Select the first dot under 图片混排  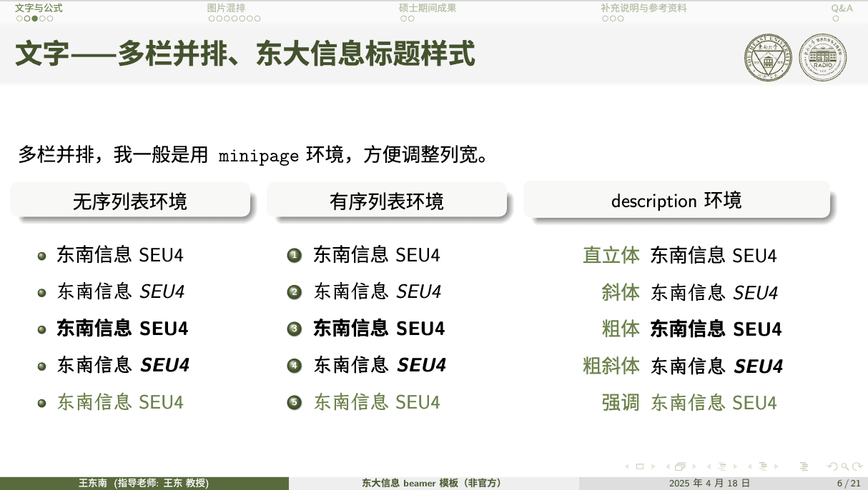tap(211, 19)
